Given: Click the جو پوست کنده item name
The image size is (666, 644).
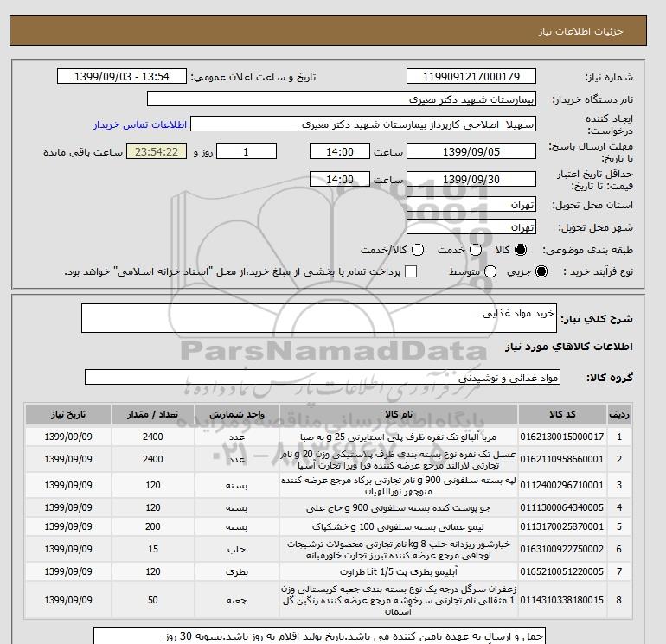Looking at the screenshot, I should [x=399, y=507].
